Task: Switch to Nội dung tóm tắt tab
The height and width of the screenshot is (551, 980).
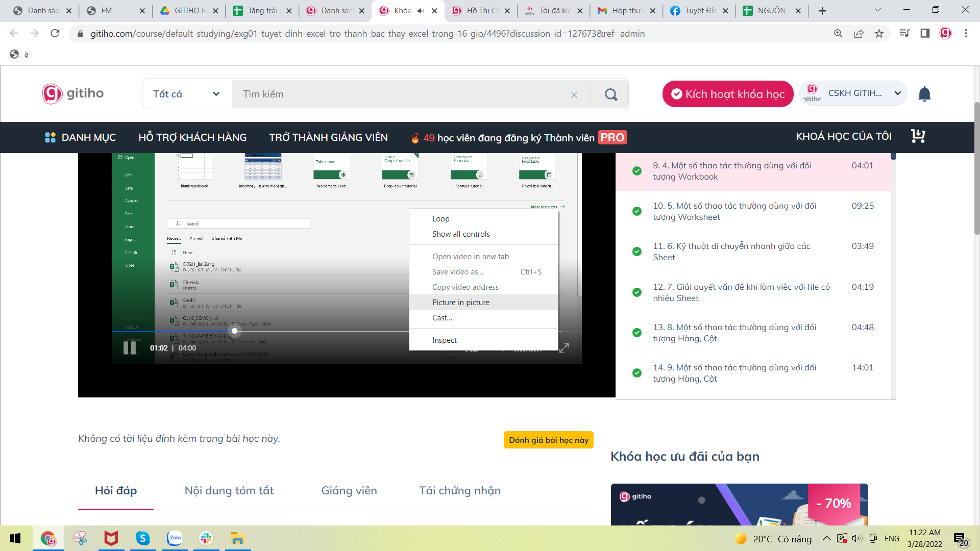Action: coord(229,491)
